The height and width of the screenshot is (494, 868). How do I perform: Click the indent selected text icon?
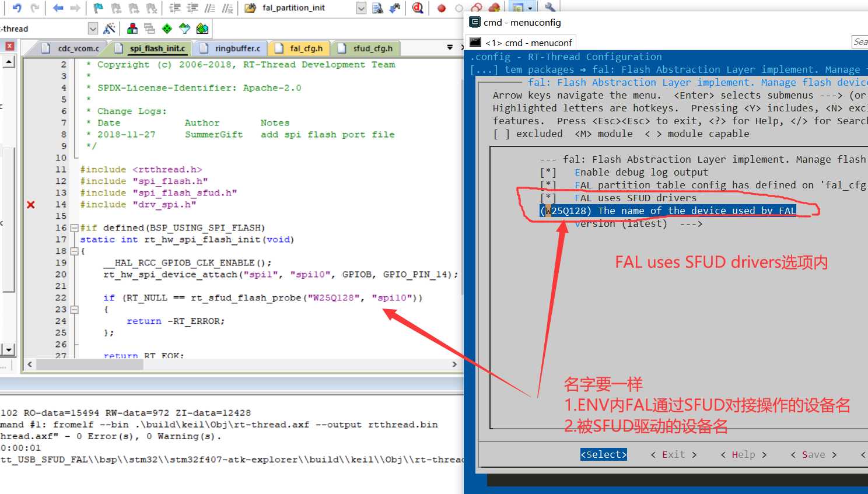click(174, 8)
